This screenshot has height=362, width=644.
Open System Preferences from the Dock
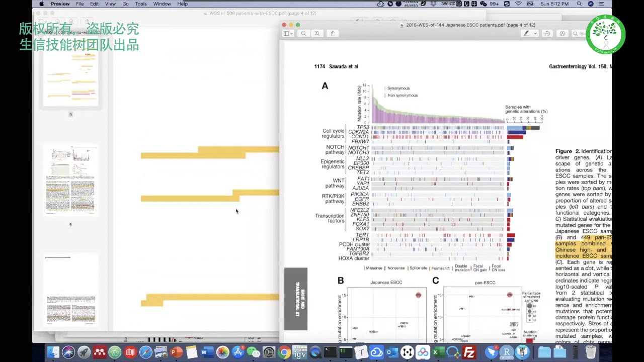pos(269,352)
